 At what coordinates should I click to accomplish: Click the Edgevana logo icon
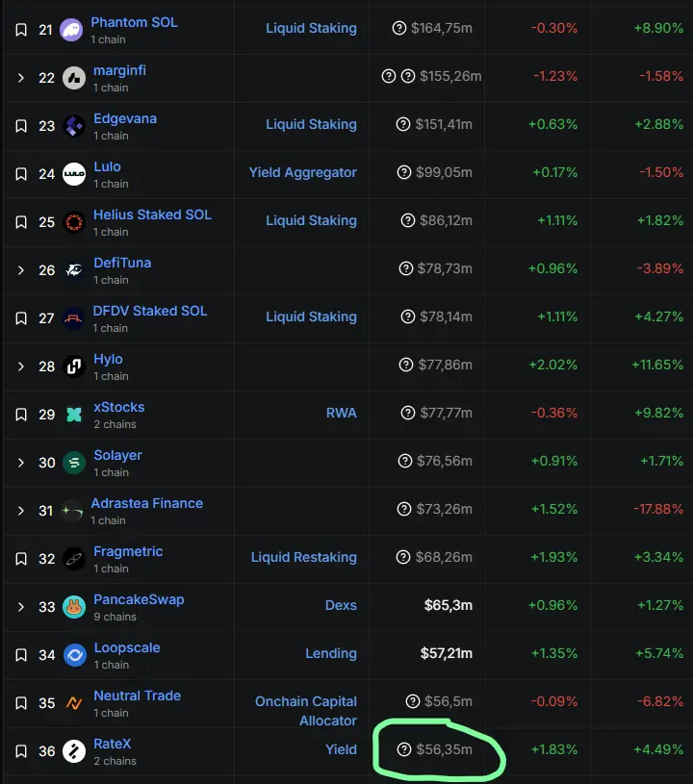[x=74, y=126]
